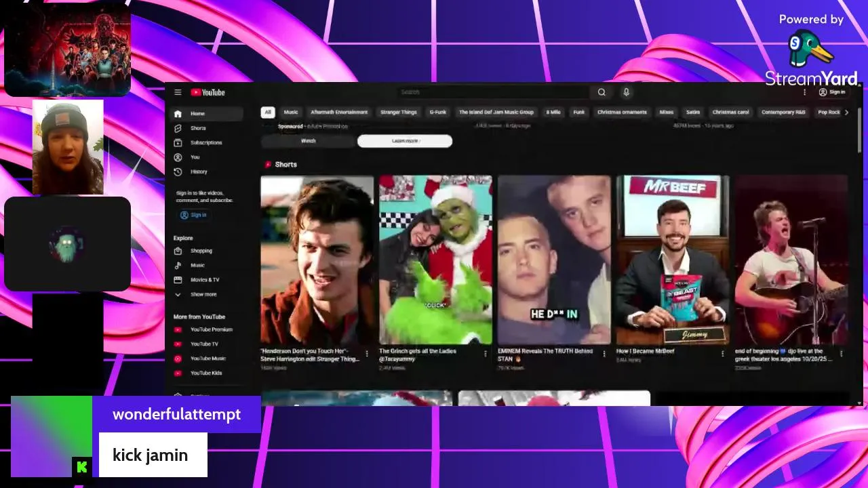This screenshot has width=868, height=488.
Task: Go to Home in sidebar
Action: pyautogui.click(x=207, y=114)
